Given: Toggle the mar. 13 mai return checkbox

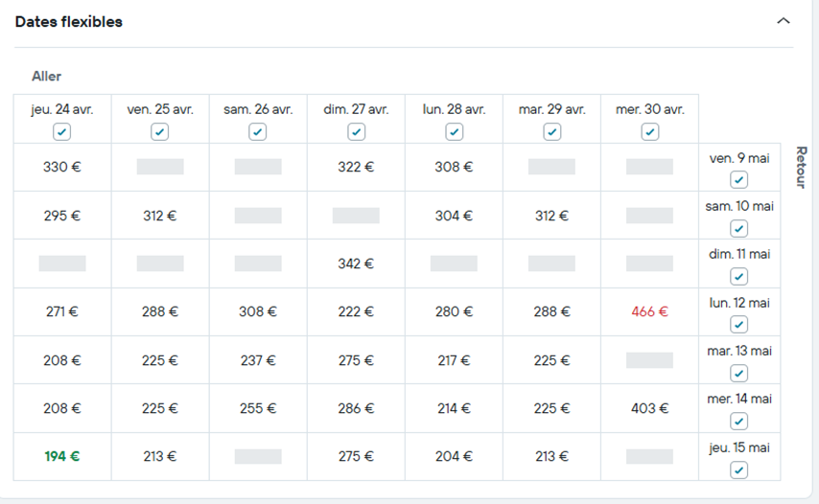Looking at the screenshot, I should tap(738, 373).
